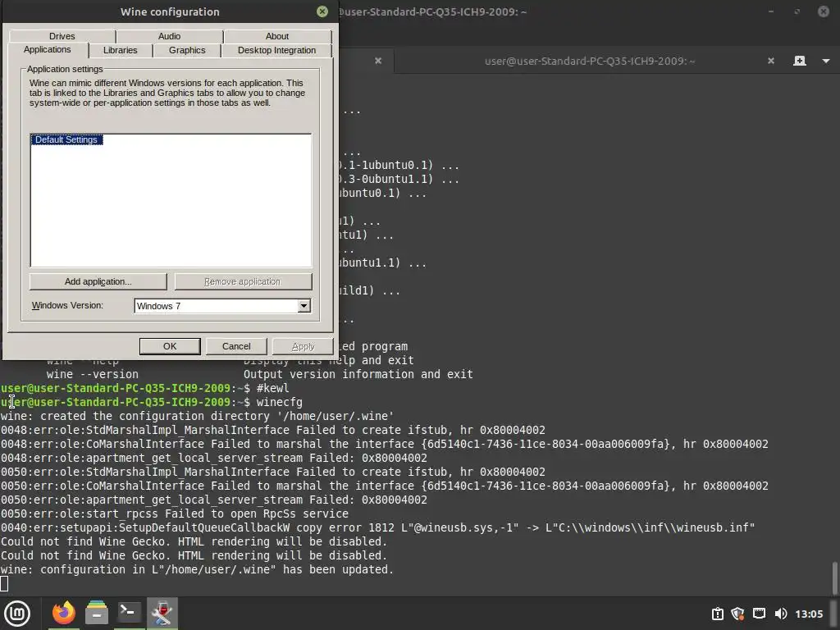Open the clock showing 13:05

tap(809, 614)
